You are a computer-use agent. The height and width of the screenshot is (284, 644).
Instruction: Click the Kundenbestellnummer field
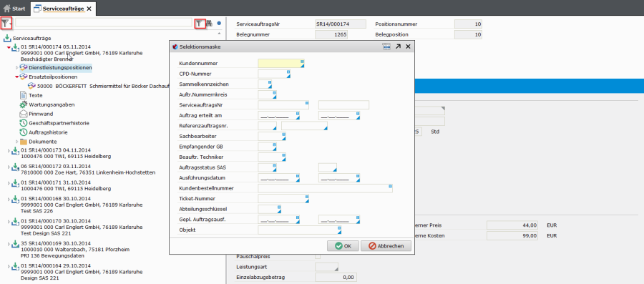(x=326, y=188)
